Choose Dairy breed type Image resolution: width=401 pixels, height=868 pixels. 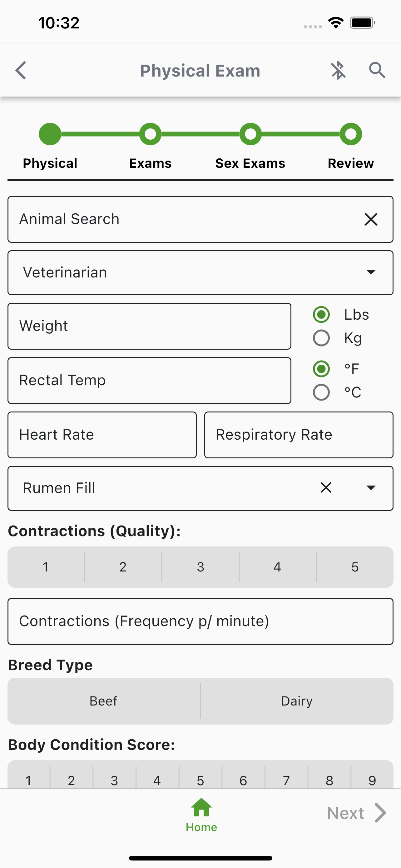click(297, 701)
